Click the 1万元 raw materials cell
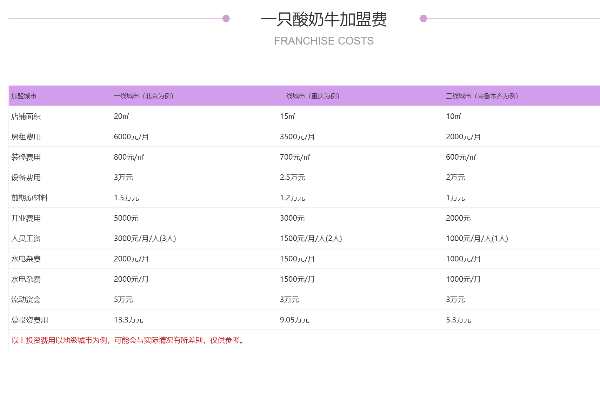This screenshot has width=600, height=400. coord(455,198)
